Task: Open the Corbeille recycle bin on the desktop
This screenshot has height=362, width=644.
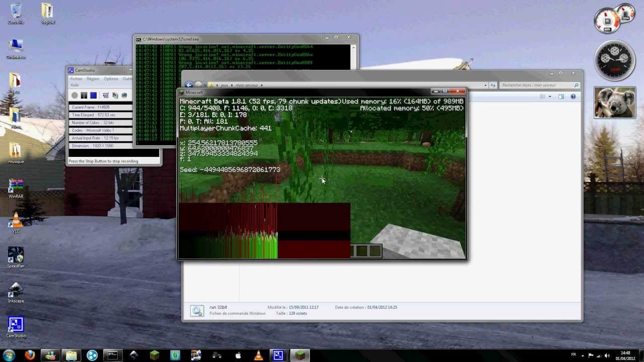Action: click(16, 14)
